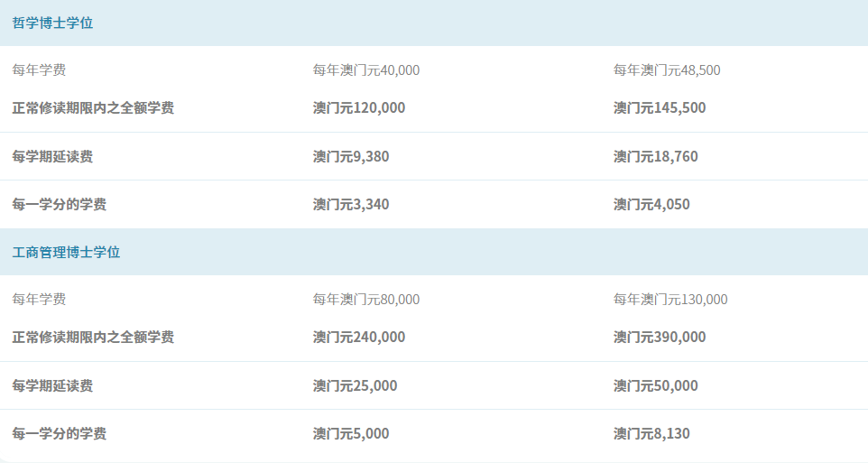Select the 澳门元390,000 amount
The image size is (868, 463).
(x=660, y=337)
